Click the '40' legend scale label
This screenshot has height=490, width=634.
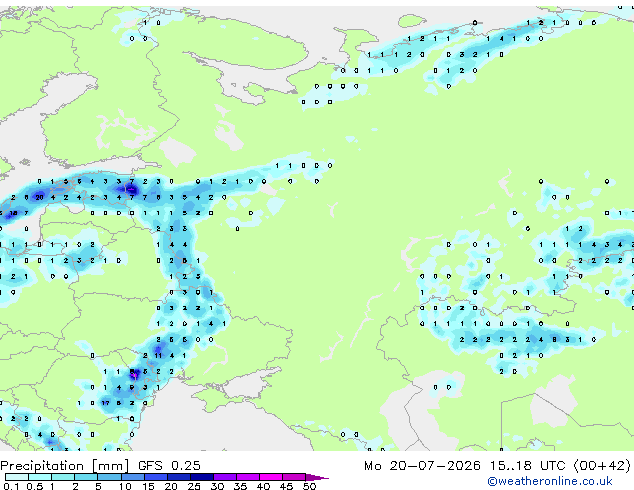coord(263,486)
